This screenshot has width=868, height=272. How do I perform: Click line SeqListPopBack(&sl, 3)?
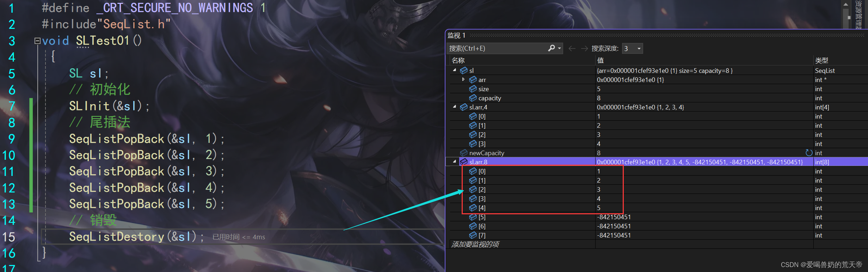click(x=147, y=171)
